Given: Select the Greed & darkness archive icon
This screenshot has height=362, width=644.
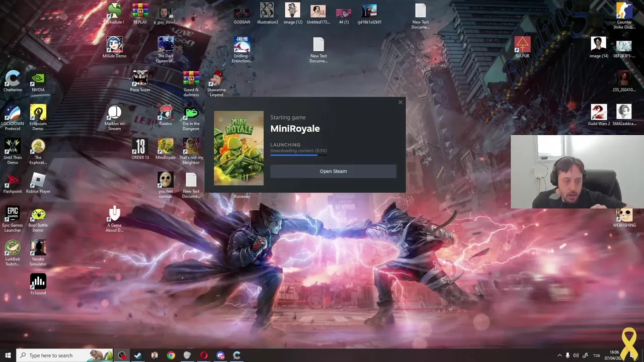Looking at the screenshot, I should (191, 83).
